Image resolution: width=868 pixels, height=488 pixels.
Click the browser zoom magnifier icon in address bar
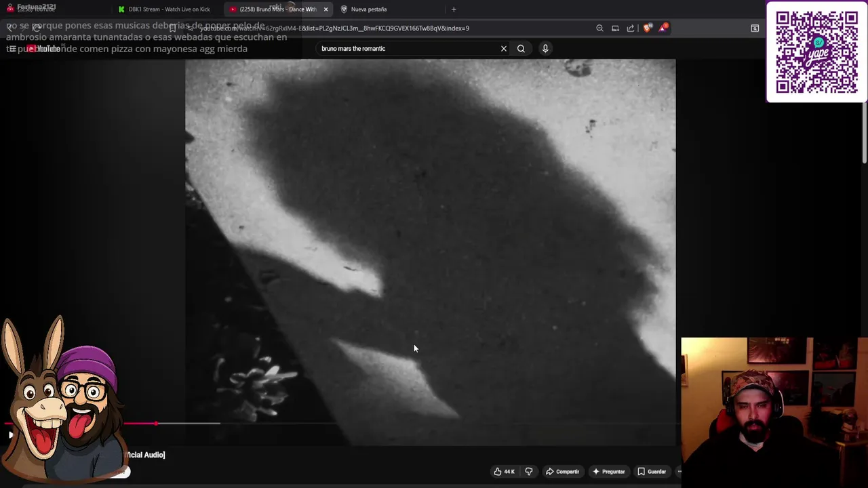coord(599,28)
